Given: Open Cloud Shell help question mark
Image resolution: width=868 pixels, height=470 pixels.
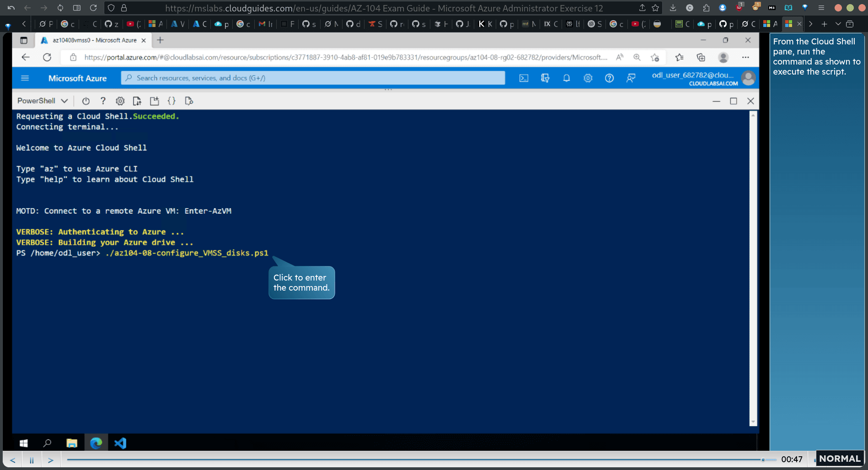Looking at the screenshot, I should coord(103,101).
